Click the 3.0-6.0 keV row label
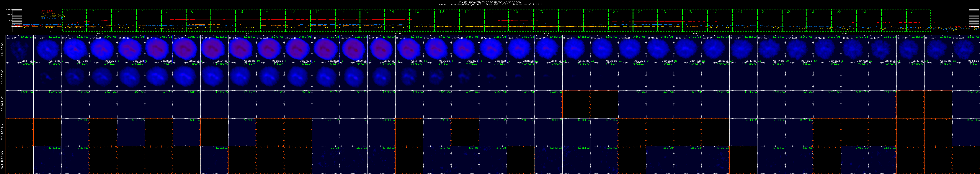This screenshot has width=980, height=174. (x=3, y=49)
